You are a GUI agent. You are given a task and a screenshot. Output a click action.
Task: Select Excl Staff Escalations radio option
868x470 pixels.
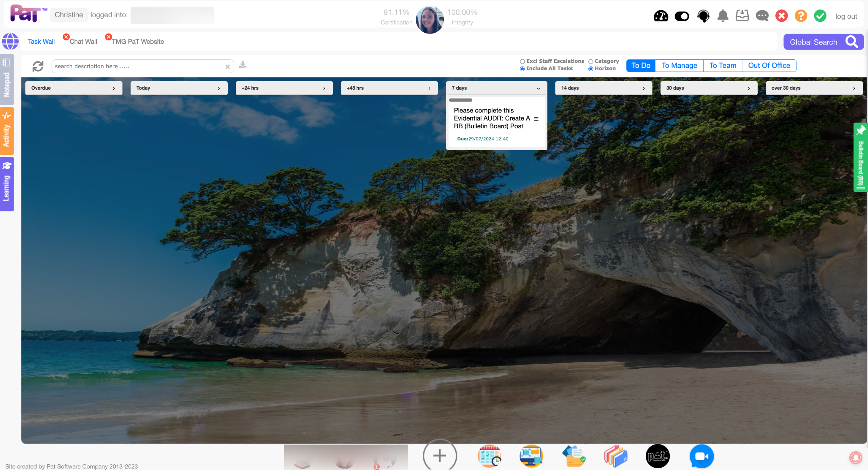click(x=522, y=61)
